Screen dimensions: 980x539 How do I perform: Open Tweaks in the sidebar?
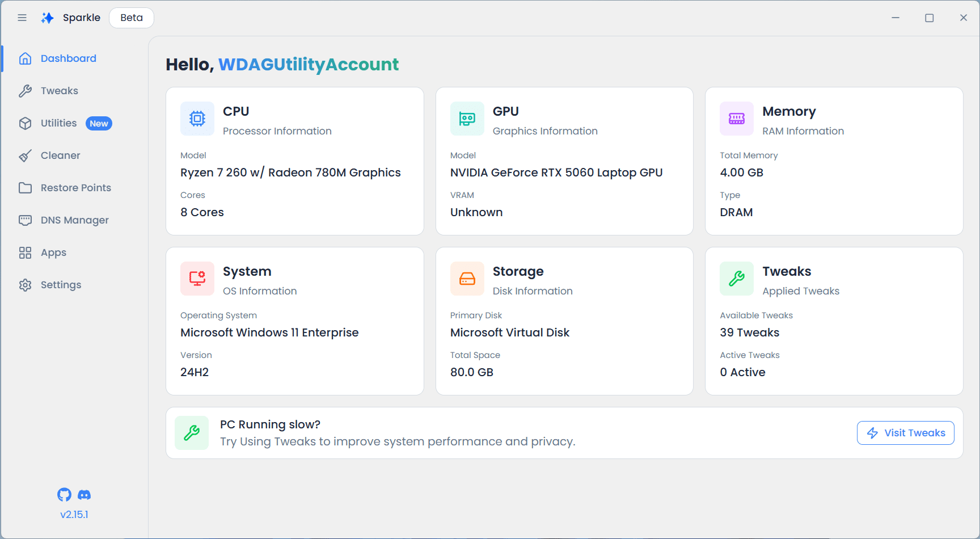(x=59, y=91)
